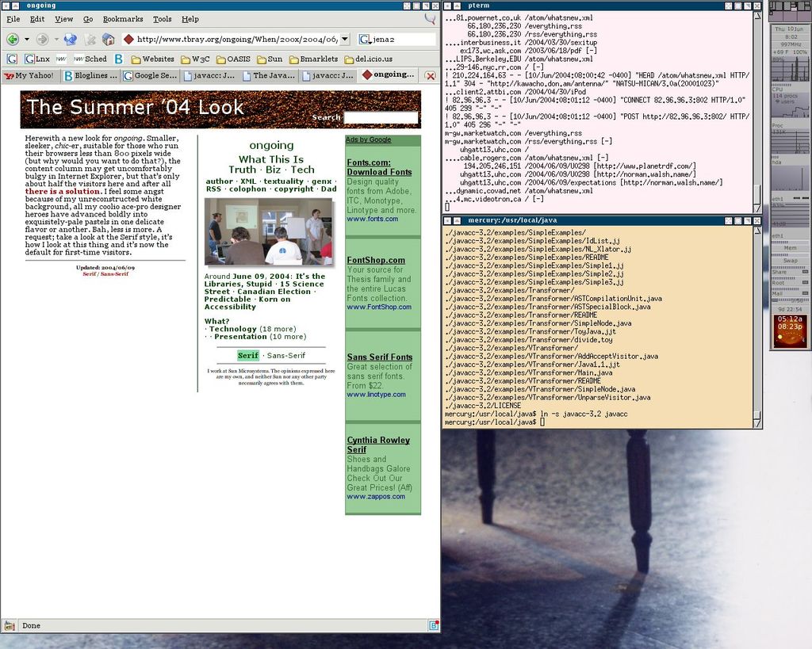The height and width of the screenshot is (649, 812).
Task: Click the sun clock applet showing 05:12a
Action: point(790,331)
